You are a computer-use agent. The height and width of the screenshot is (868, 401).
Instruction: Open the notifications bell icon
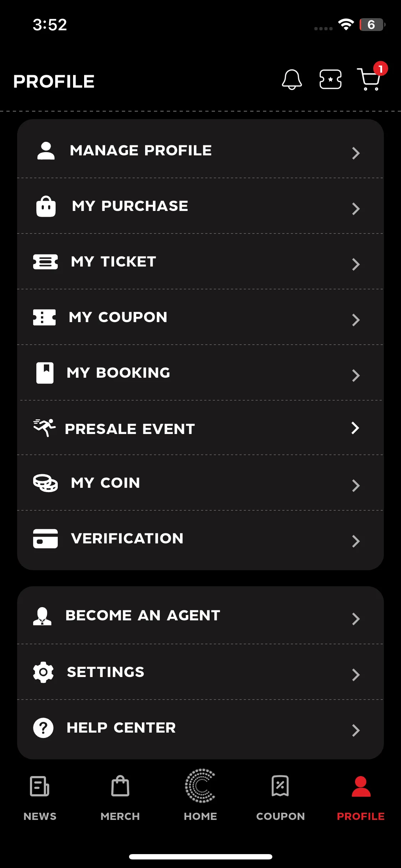tap(292, 79)
